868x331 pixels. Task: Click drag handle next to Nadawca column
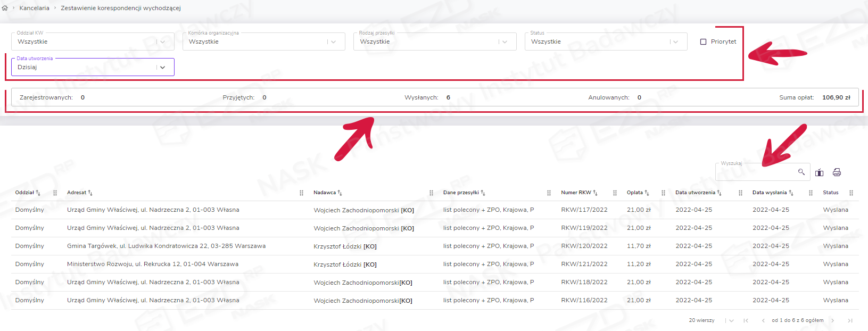[x=431, y=193]
